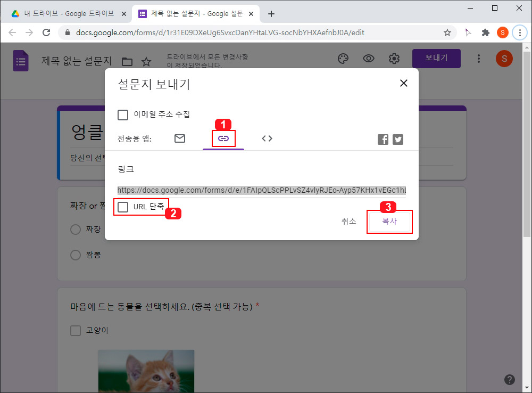Viewport: 532px width, 393px height.
Task: Open form settings gear
Action: [x=394, y=59]
